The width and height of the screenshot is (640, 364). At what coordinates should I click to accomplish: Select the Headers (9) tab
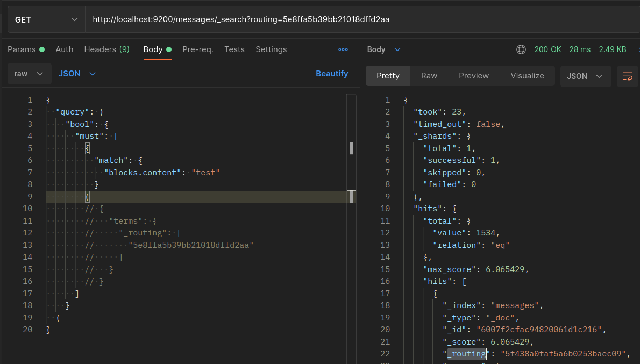coord(106,49)
